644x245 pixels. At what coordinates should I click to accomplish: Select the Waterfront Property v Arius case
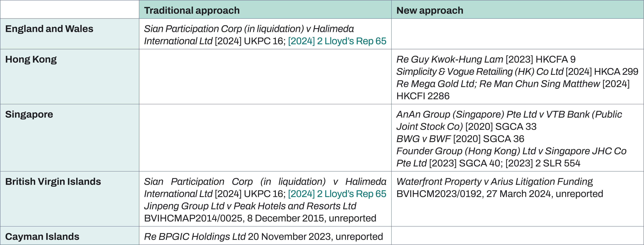click(499, 188)
